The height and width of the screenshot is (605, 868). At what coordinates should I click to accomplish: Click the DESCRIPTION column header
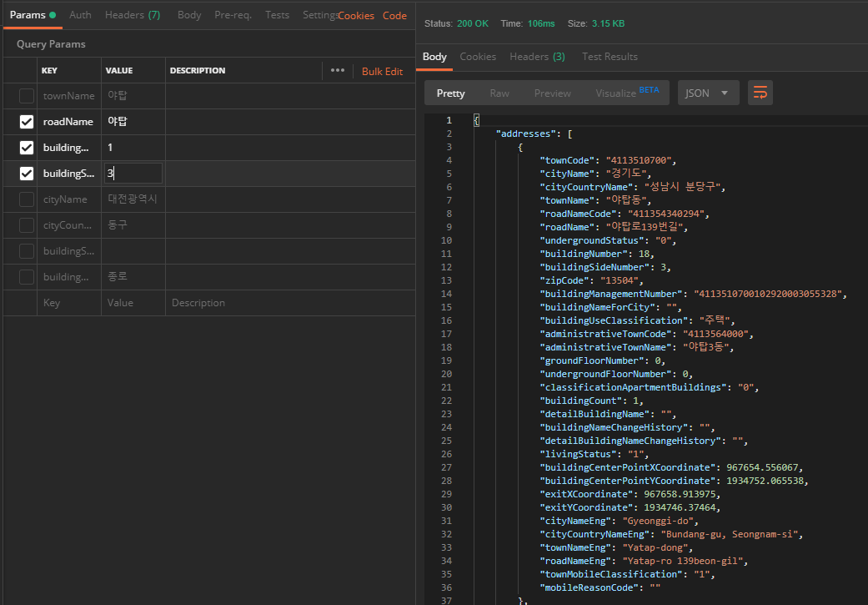coord(198,70)
